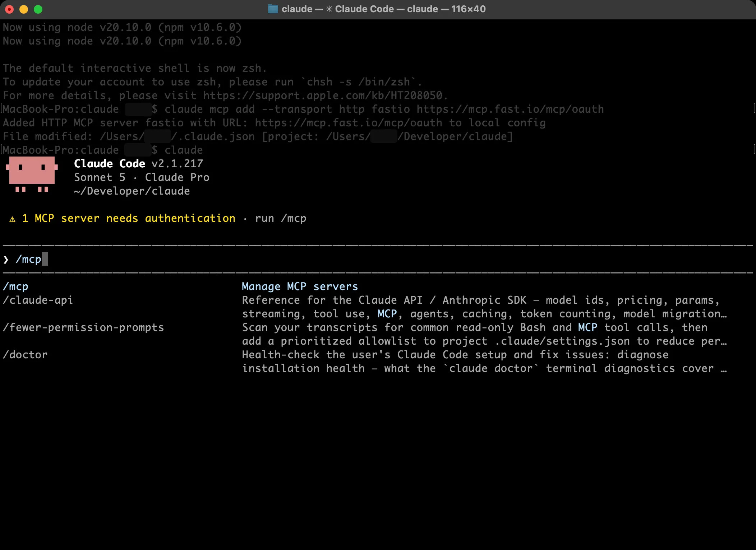The image size is (756, 550).
Task: Click the ~/Developer/claude path text
Action: 132,191
